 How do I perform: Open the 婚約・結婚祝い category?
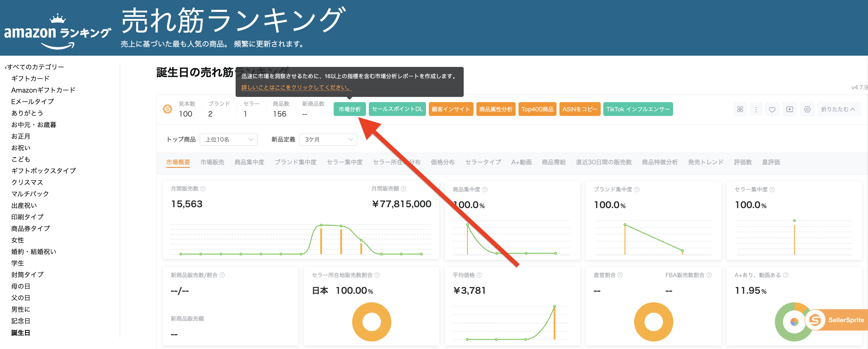coord(34,252)
